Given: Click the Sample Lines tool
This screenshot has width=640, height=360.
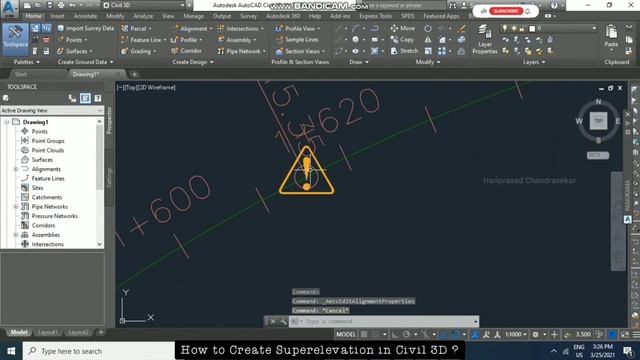Looking at the screenshot, I should [297, 40].
